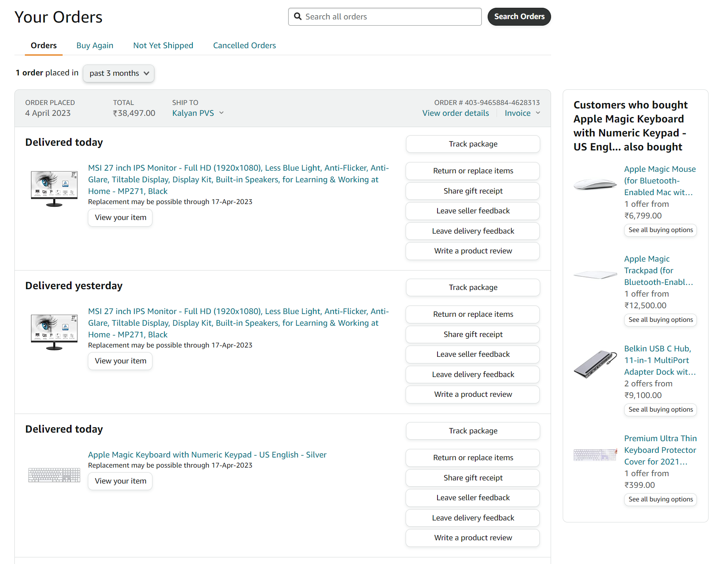Screen dimensions: 728x564
Task: Switch to the Orders tab
Action: [44, 45]
